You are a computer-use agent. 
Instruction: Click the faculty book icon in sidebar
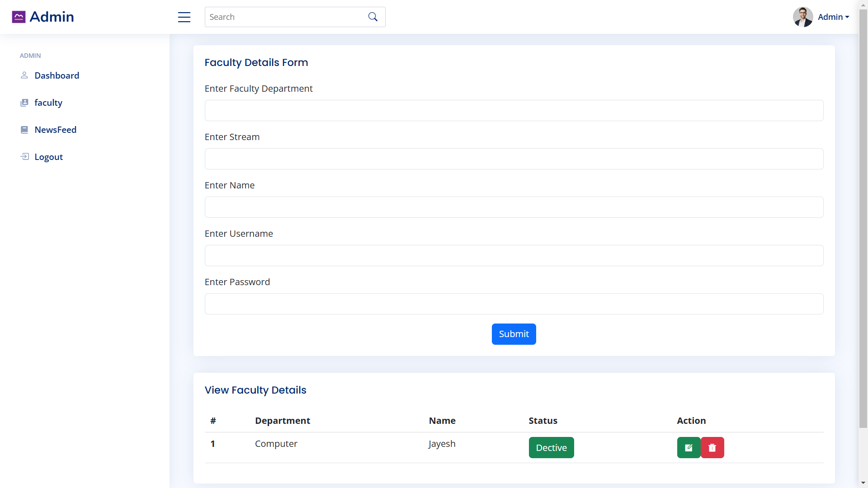tap(24, 103)
